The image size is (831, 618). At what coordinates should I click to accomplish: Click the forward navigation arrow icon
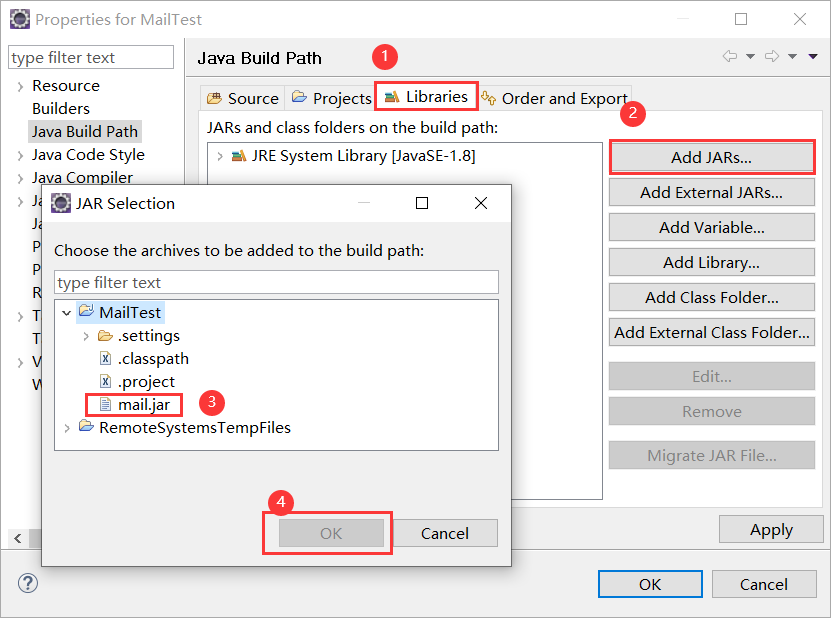(772, 56)
